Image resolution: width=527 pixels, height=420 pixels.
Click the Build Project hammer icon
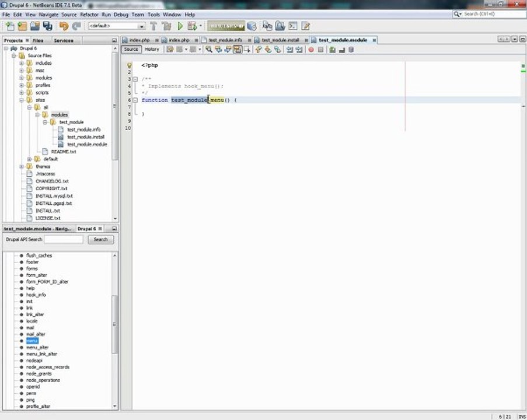click(x=153, y=26)
